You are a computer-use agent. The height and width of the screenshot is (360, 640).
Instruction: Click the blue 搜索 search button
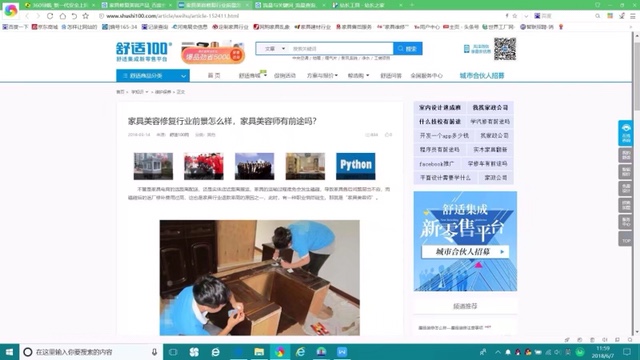pos(408,49)
